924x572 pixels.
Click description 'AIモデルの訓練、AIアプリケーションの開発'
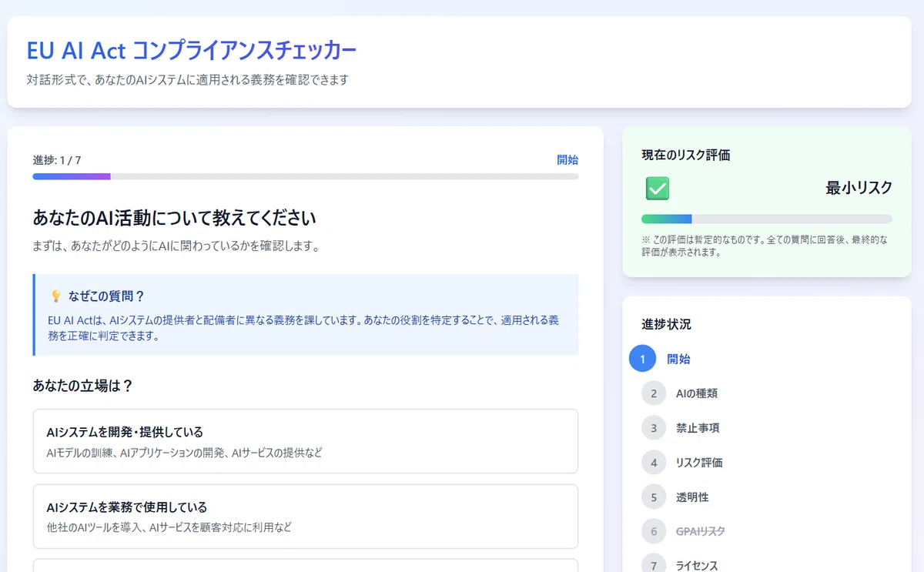(x=184, y=453)
